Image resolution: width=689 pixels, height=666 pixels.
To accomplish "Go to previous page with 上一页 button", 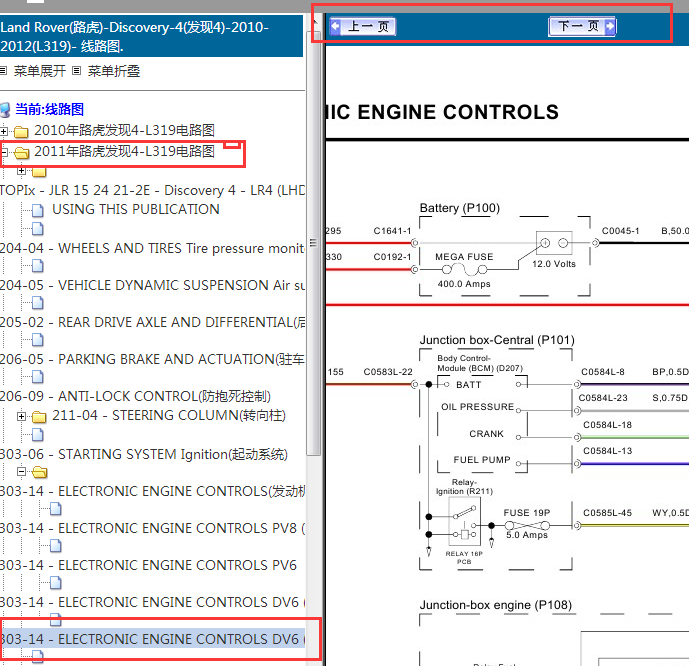I will pyautogui.click(x=363, y=27).
